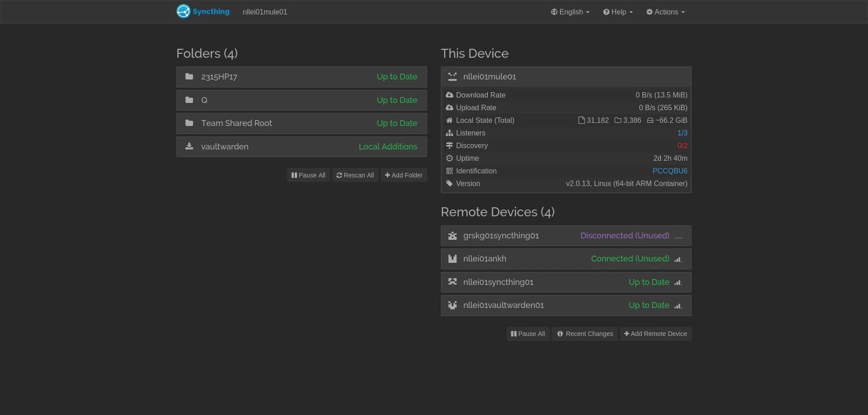The width and height of the screenshot is (868, 415).
Task: Click the identicon for grskg01syncthing01
Action: 453,236
